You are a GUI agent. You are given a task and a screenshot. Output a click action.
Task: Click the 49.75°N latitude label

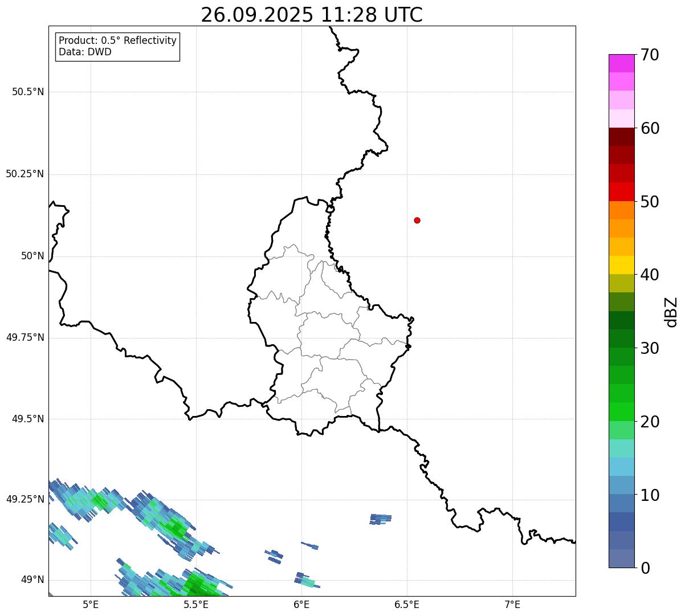(25, 337)
